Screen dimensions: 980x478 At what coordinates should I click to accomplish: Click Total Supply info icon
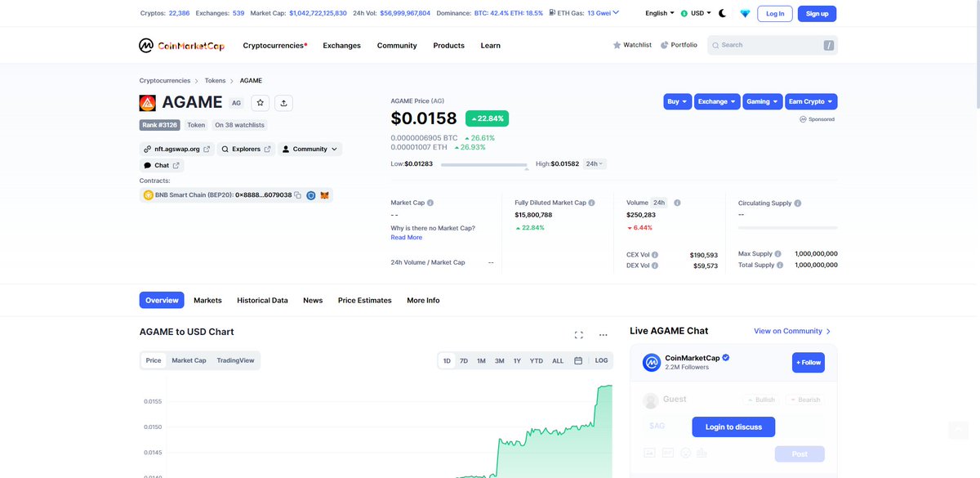pyautogui.click(x=780, y=265)
